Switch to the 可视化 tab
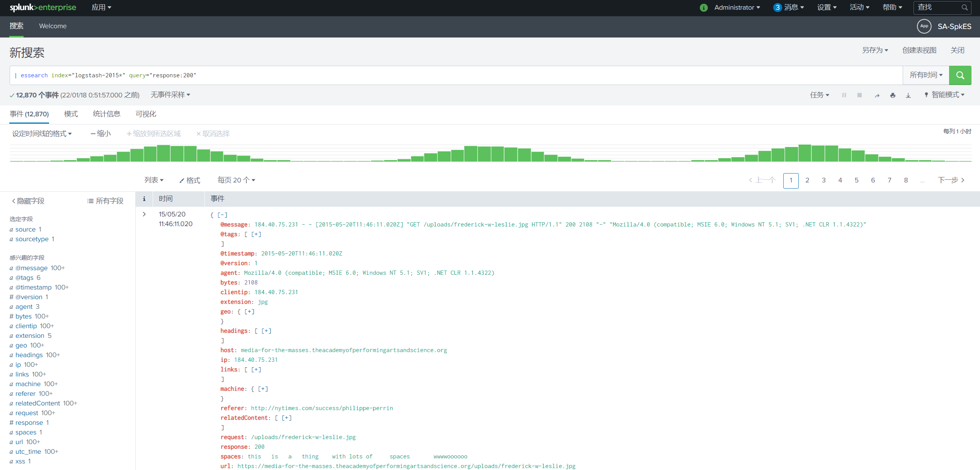Viewport: 980px width, 470px height. 146,114
